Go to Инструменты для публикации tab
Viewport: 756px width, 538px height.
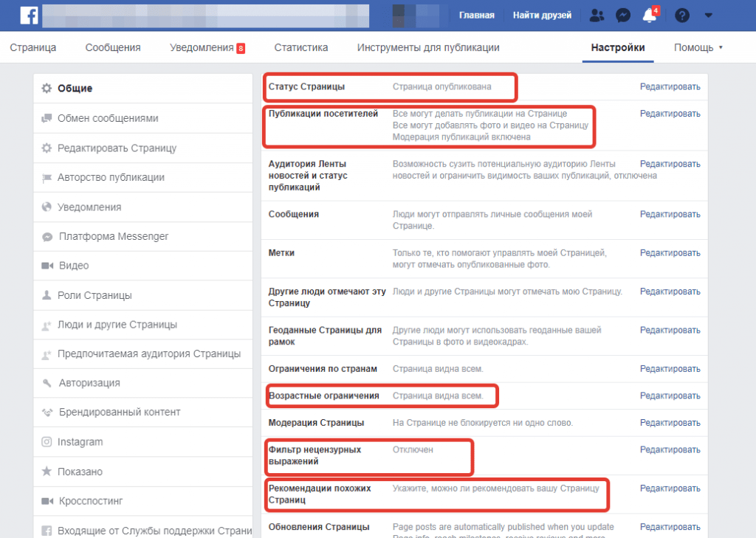[428, 48]
